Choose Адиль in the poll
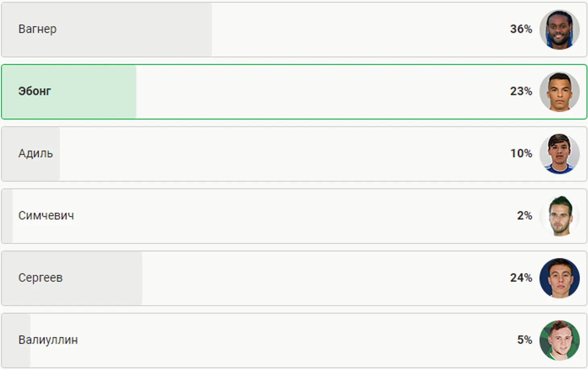Screen dimensions: 588x369 [294, 154]
